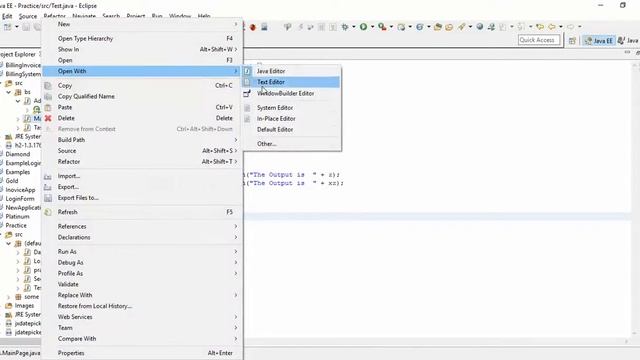The width and height of the screenshot is (640, 360).
Task: Click the Export icon in context menu
Action: tap(48, 187)
